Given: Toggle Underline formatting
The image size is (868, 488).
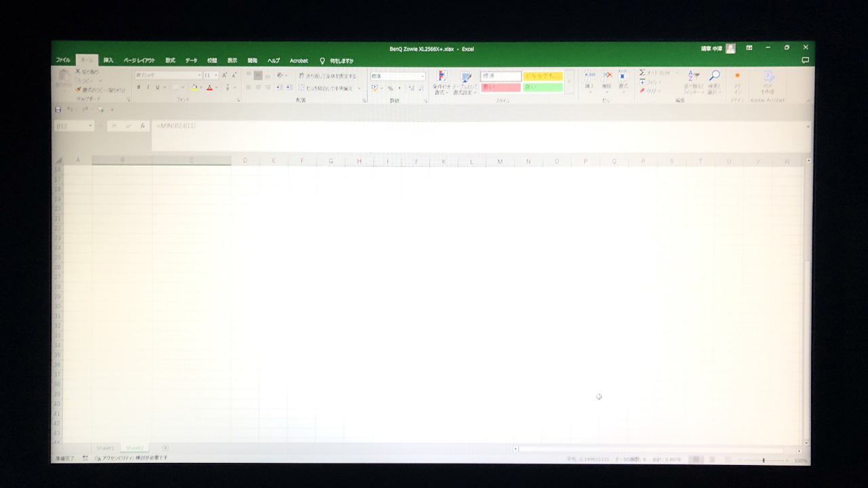Looking at the screenshot, I should coord(157,87).
